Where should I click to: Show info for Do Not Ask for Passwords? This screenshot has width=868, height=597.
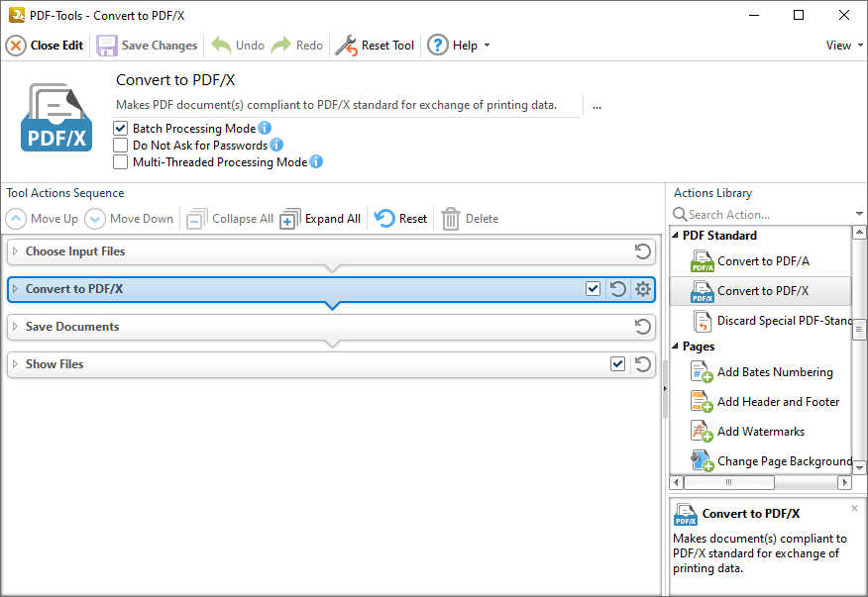pos(276,145)
